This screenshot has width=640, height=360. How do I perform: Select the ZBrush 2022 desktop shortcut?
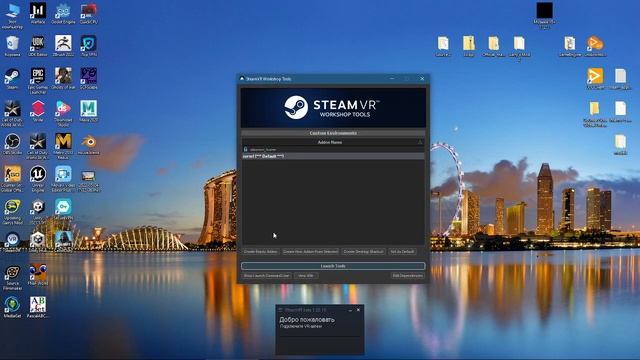click(x=63, y=46)
